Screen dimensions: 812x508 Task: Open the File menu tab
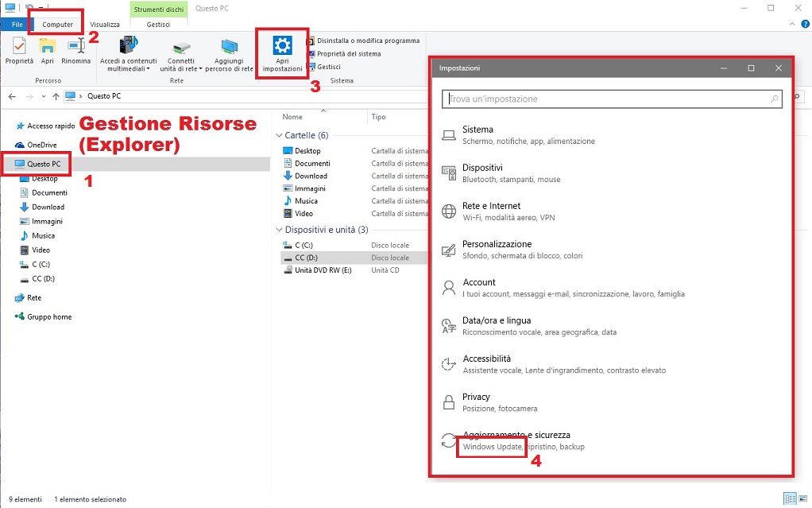coord(17,25)
